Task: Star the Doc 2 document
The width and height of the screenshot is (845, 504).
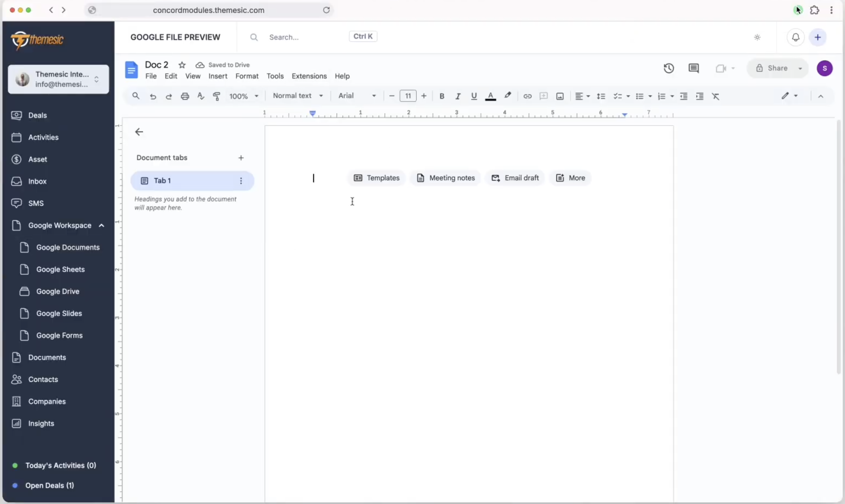Action: point(182,64)
